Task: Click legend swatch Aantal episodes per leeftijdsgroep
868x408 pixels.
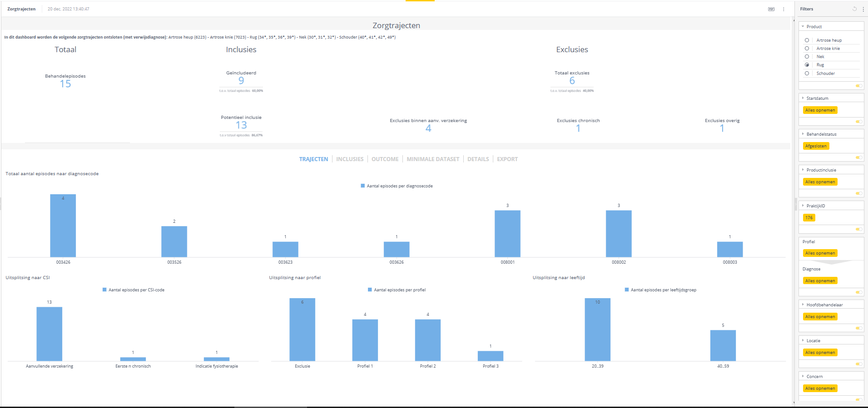Action: 627,290
